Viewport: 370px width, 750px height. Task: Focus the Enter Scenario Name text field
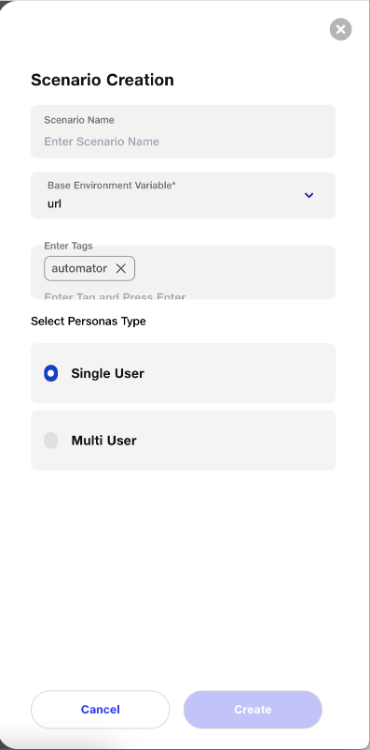[183, 142]
